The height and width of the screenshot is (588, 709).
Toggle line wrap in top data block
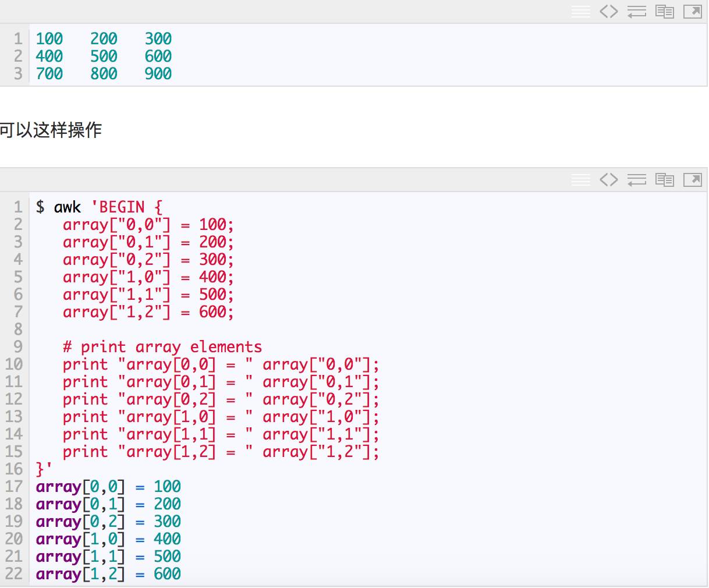coord(636,12)
